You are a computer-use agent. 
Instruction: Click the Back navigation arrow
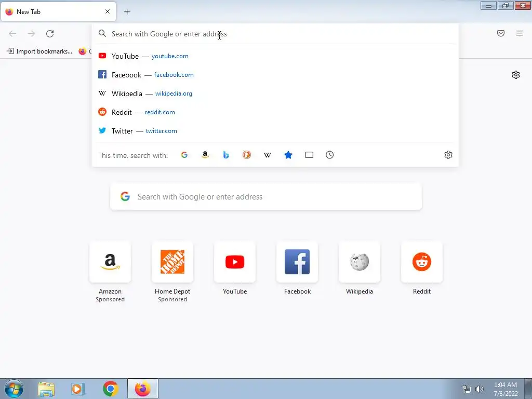[x=12, y=34]
